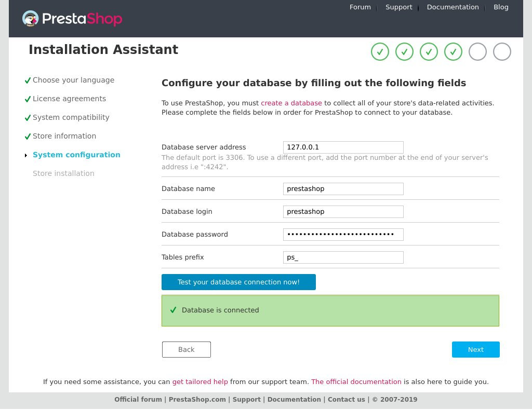Open the Support link in header
The height and width of the screenshot is (410, 532).
click(x=398, y=7)
